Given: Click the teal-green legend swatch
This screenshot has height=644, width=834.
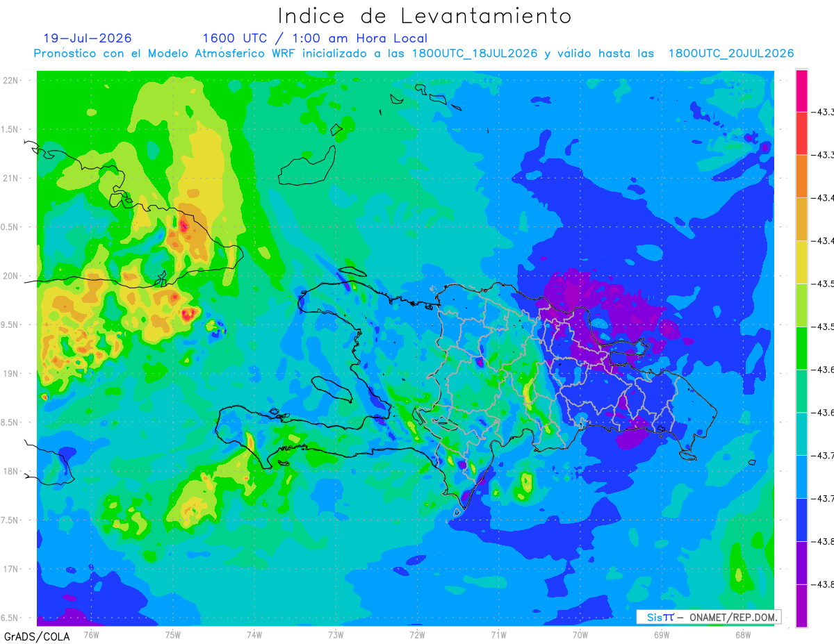Looking at the screenshot, I should [x=801, y=390].
